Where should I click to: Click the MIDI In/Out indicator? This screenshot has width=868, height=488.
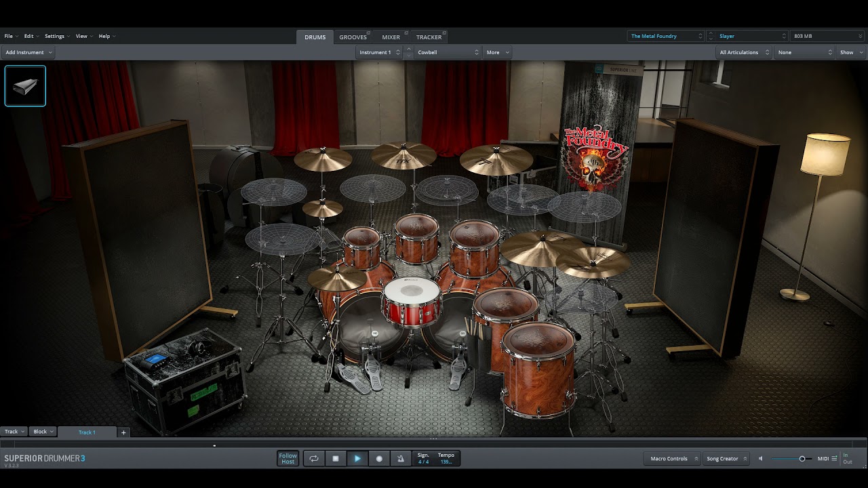848,458
